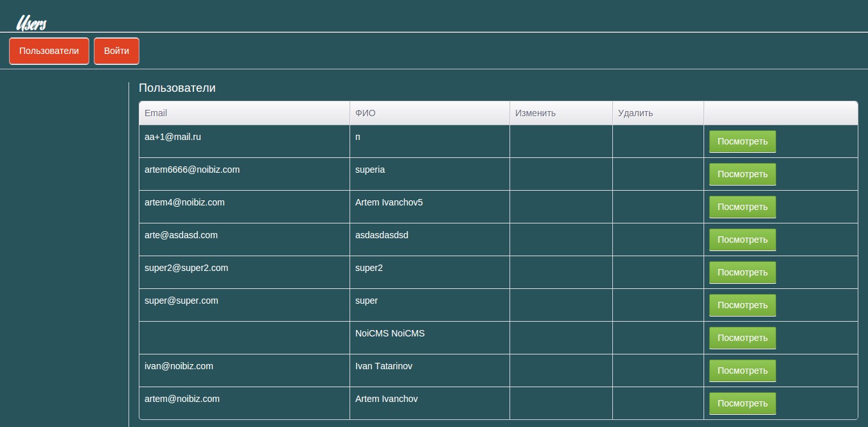
Task: Click Посмотреть in arte@asdasd.com row
Action: coord(742,240)
